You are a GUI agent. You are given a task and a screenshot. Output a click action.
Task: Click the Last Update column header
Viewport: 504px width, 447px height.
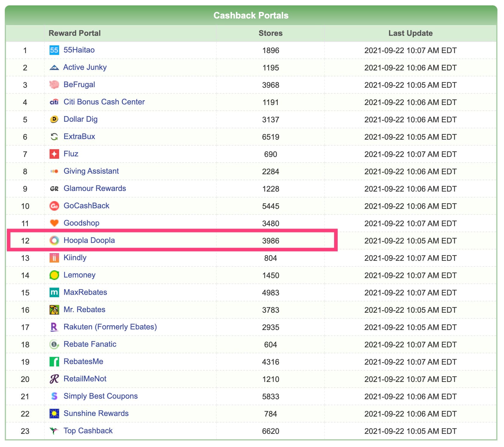pyautogui.click(x=410, y=33)
